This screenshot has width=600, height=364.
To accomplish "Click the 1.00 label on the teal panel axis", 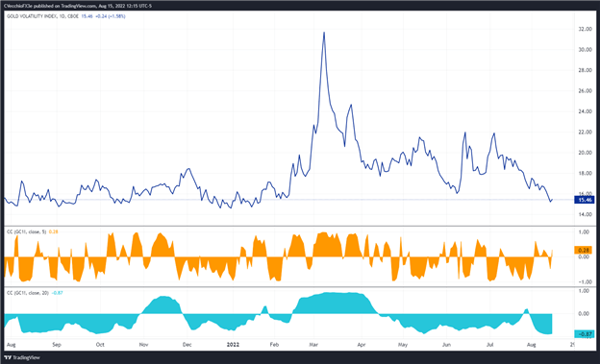I will (x=585, y=291).
